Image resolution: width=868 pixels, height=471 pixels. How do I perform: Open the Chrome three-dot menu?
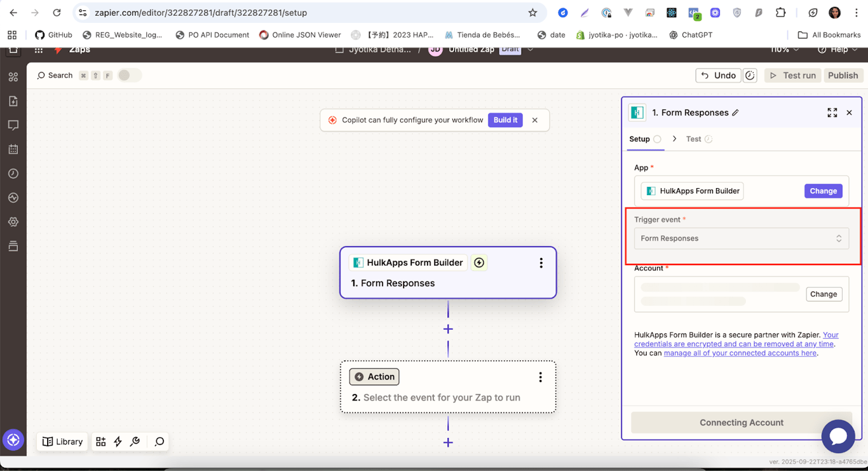[856, 13]
